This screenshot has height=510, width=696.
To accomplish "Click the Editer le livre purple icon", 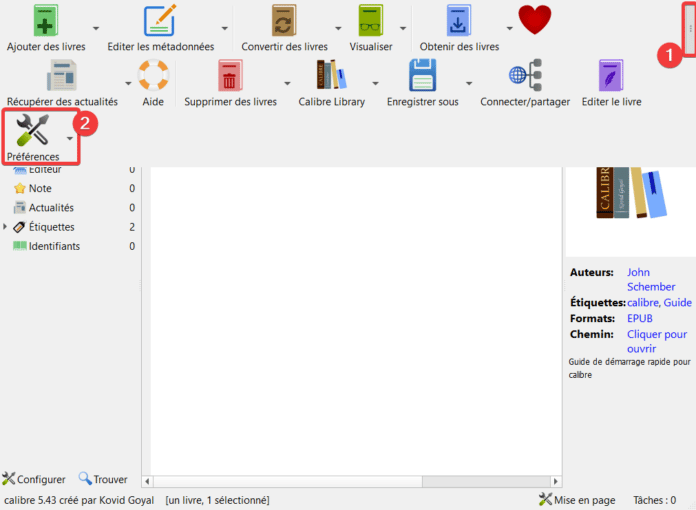I will [x=611, y=75].
